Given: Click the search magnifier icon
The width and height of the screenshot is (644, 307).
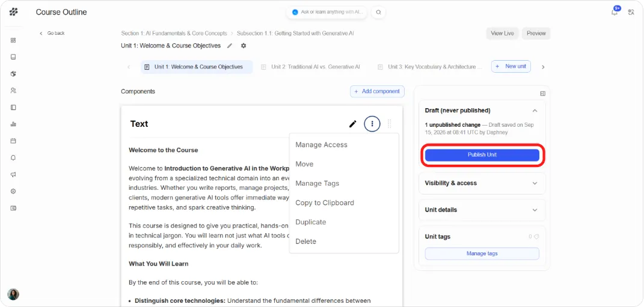Looking at the screenshot, I should point(378,12).
